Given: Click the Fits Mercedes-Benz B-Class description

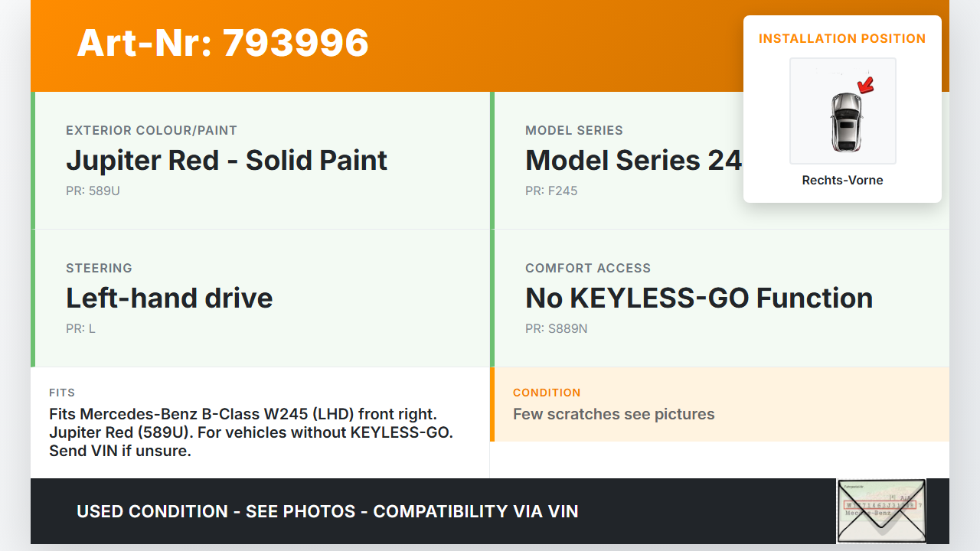Looking at the screenshot, I should click(x=251, y=432).
